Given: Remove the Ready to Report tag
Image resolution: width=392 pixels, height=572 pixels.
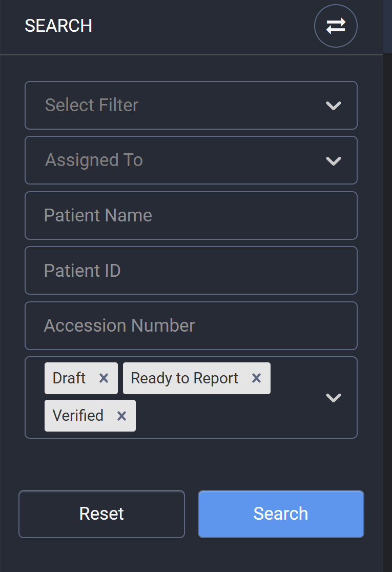Looking at the screenshot, I should click(256, 378).
